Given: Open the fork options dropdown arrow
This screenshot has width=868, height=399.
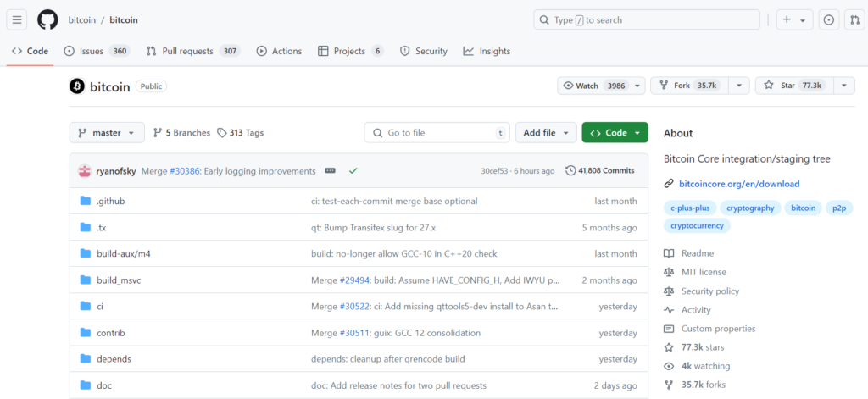Looking at the screenshot, I should pos(739,86).
